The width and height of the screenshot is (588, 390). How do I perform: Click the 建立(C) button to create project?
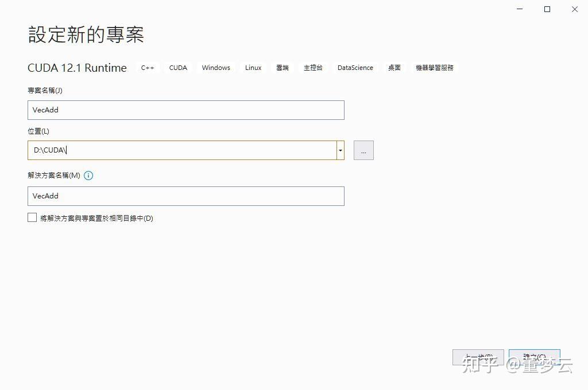[533, 356]
